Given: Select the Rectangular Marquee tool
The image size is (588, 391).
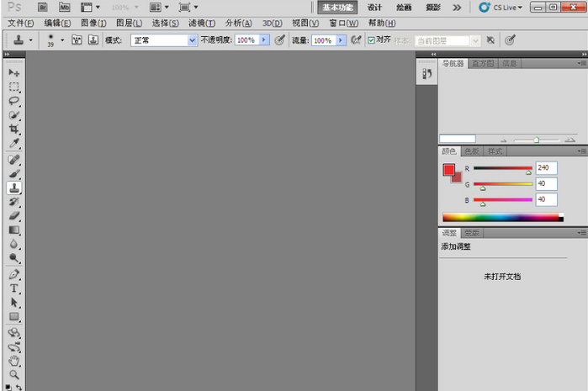Looking at the screenshot, I should (13, 87).
